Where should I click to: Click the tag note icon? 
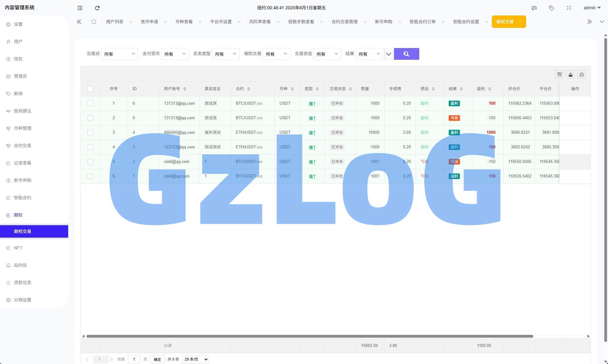[x=552, y=8]
